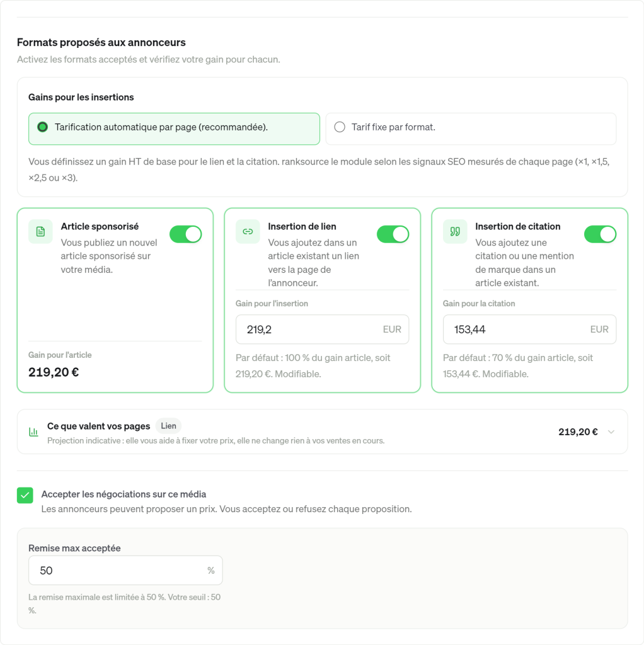Edit the Gain pour la citation field 153,44
The height and width of the screenshot is (645, 644).
529,329
